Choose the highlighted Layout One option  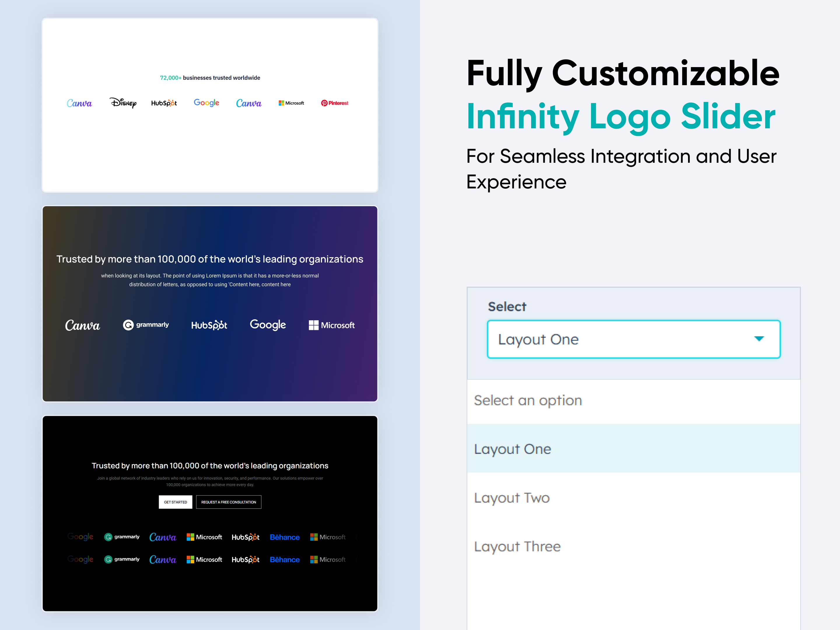click(634, 449)
